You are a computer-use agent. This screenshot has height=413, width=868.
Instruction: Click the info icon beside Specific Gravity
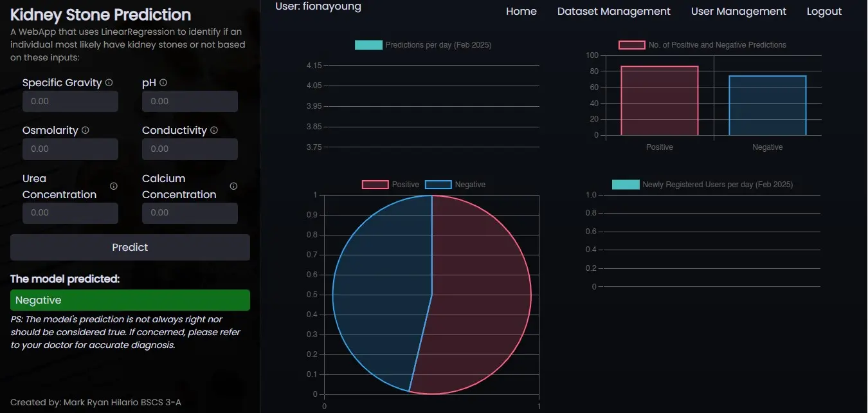109,83
